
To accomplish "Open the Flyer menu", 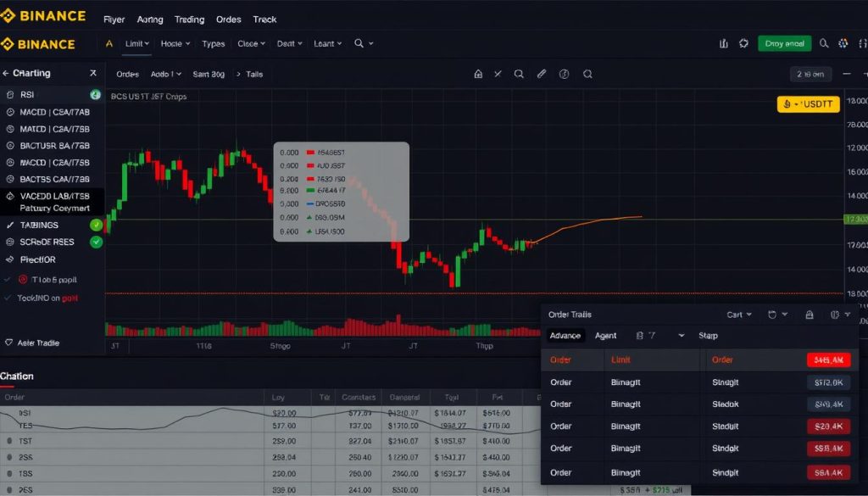I will [x=114, y=20].
